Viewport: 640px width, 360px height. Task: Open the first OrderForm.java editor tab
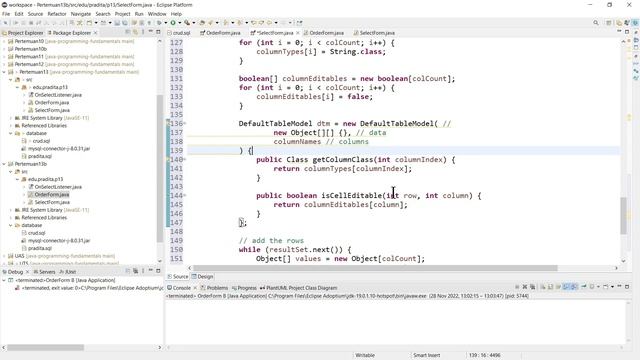point(220,33)
